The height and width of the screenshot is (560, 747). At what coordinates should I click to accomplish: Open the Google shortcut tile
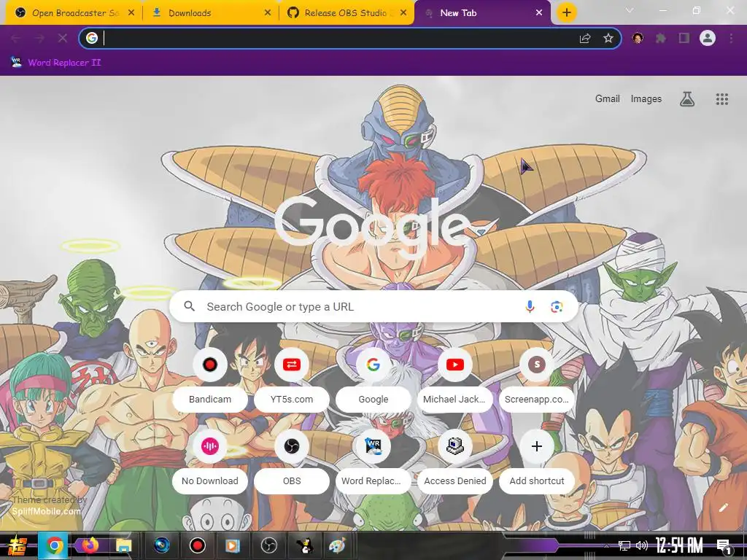tap(373, 378)
